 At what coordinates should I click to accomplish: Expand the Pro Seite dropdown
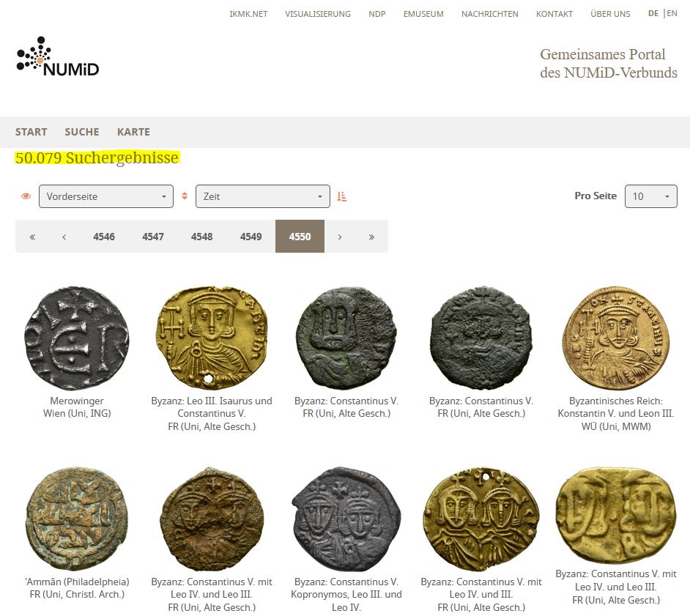click(x=651, y=196)
